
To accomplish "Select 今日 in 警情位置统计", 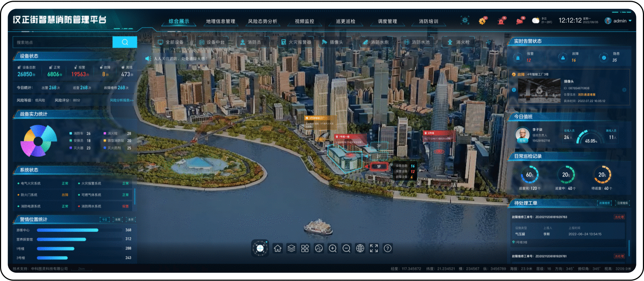I will (x=105, y=219).
